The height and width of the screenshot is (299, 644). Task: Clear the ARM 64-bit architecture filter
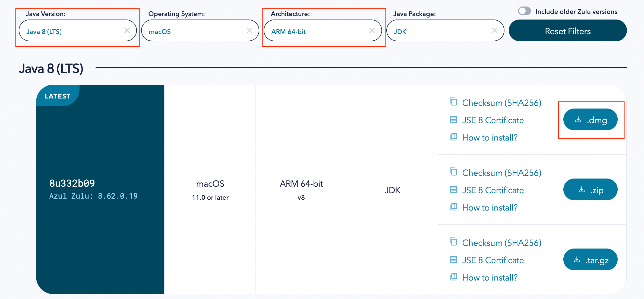[x=372, y=30]
